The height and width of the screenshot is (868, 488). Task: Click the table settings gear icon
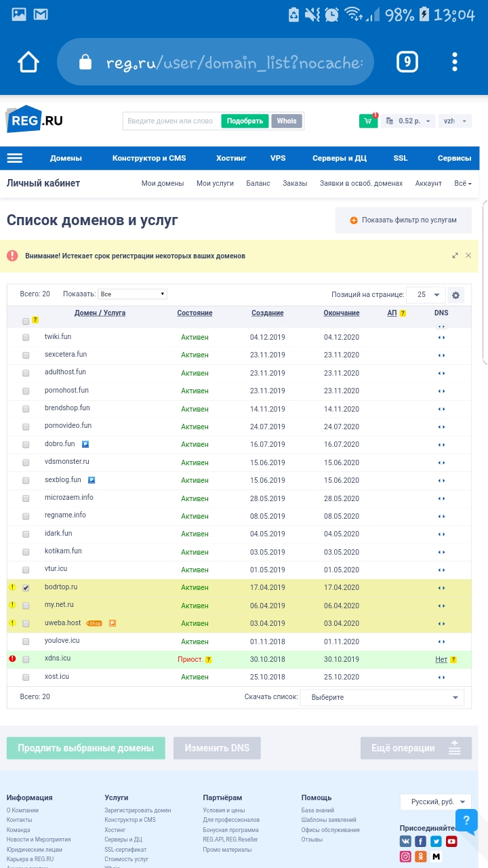click(455, 295)
